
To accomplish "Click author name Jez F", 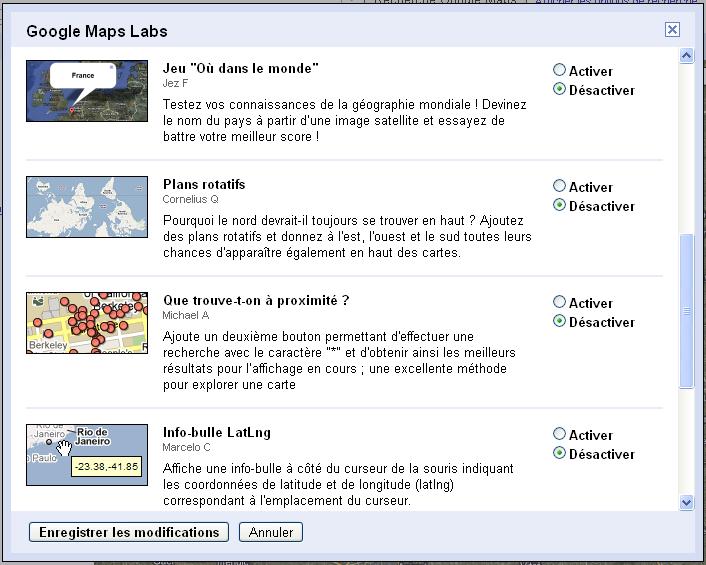I will pyautogui.click(x=176, y=83).
